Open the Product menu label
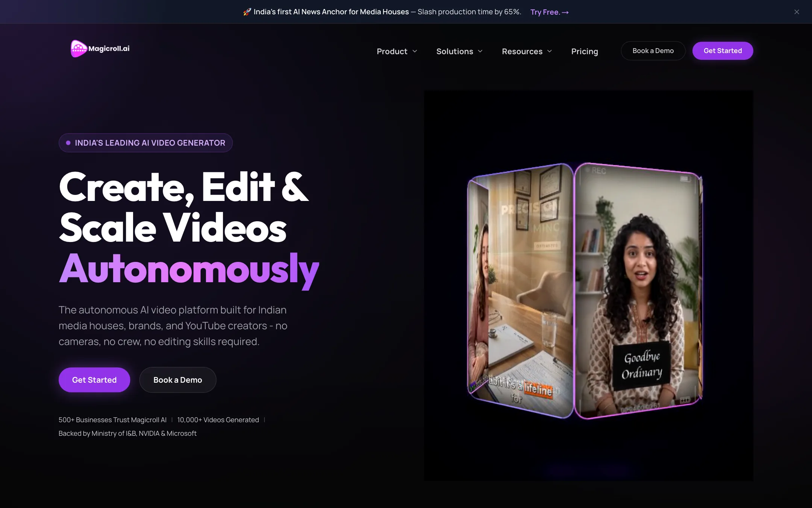 392,51
